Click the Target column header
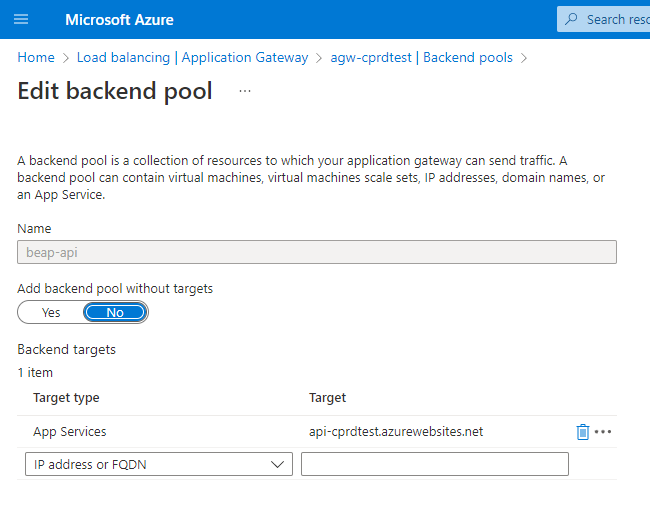 [x=328, y=398]
